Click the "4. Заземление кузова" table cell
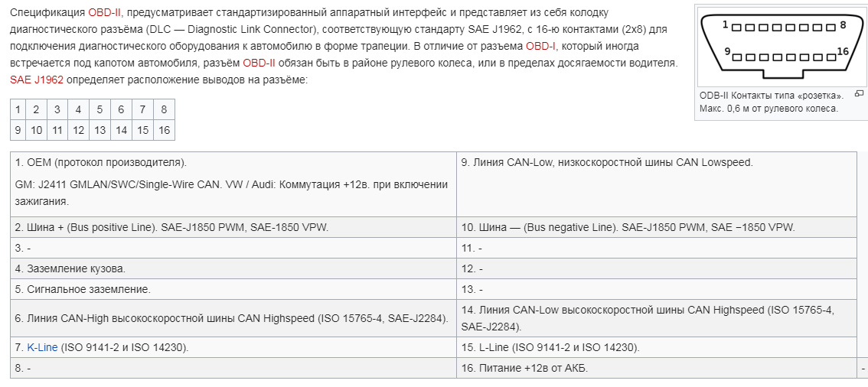 [x=233, y=268]
